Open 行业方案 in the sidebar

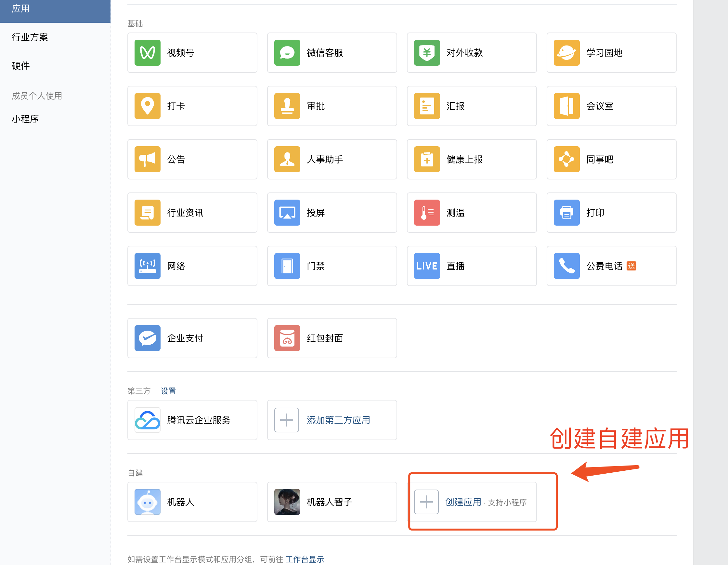30,37
